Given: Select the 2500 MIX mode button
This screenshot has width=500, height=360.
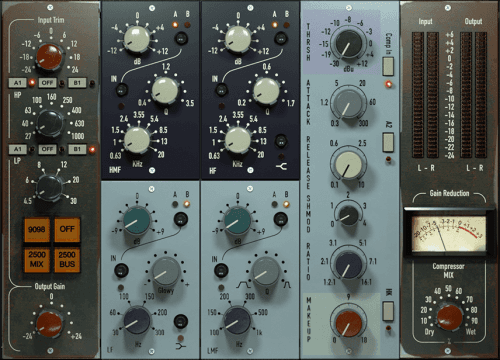Looking at the screenshot, I should click(37, 259).
